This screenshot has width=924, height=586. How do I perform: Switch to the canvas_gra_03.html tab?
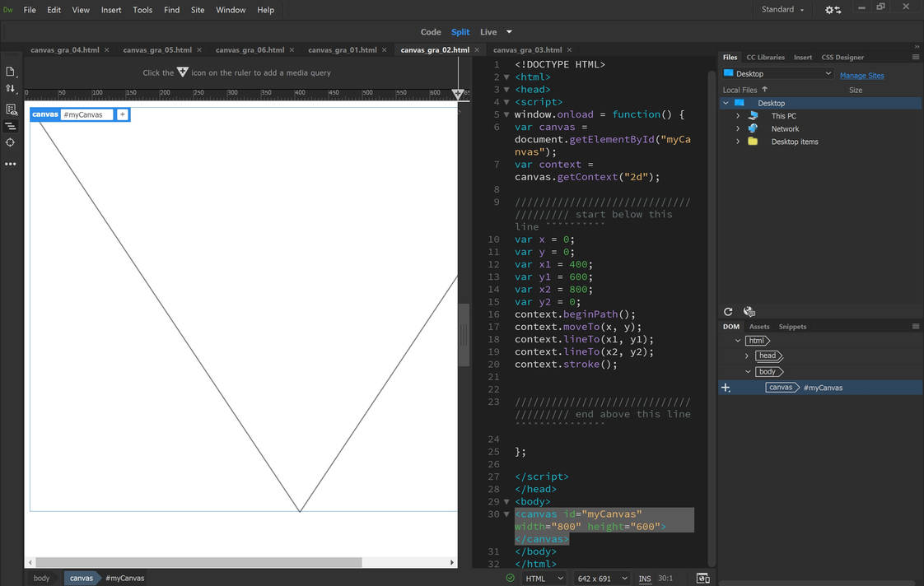pyautogui.click(x=527, y=50)
